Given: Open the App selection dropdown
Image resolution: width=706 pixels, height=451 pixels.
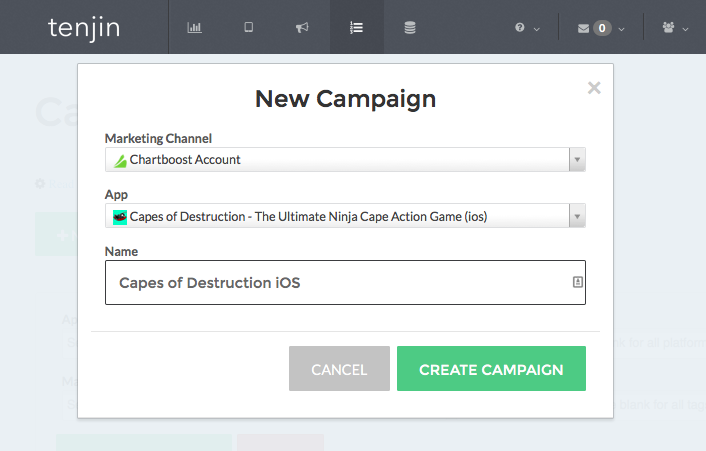Looking at the screenshot, I should tap(345, 216).
